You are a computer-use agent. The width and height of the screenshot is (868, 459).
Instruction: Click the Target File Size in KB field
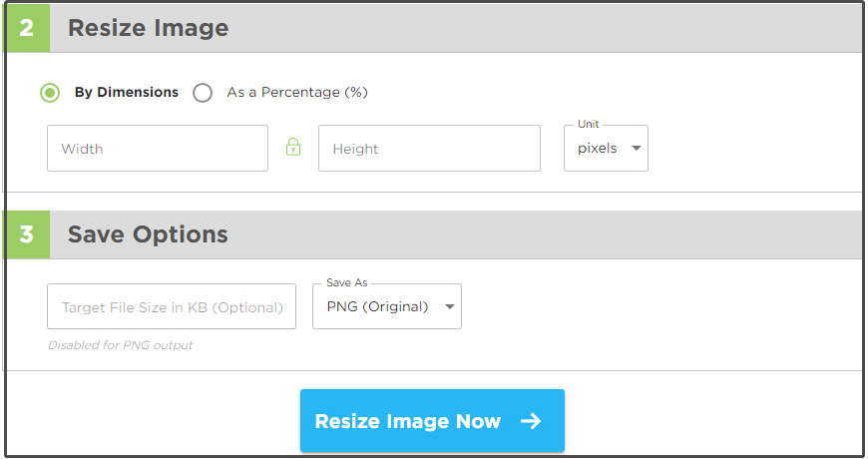tap(172, 306)
